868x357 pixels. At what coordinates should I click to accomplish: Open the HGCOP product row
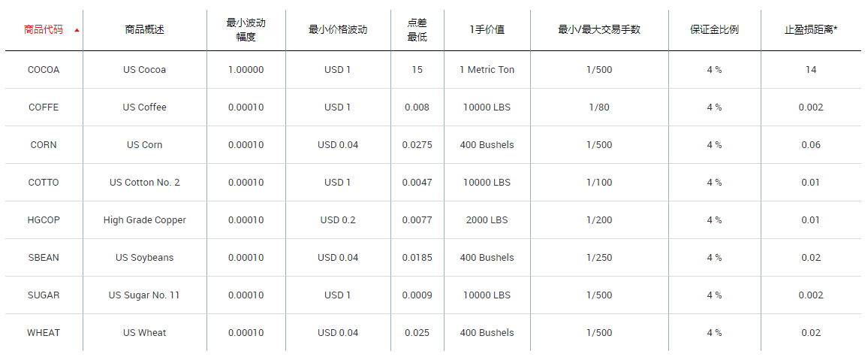pyautogui.click(x=44, y=219)
